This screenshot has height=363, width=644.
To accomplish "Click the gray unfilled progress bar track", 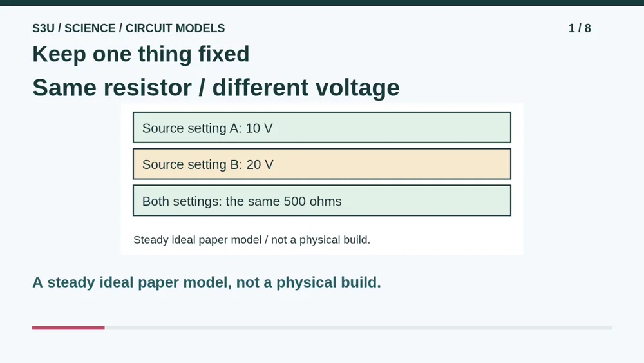I will click(358, 328).
